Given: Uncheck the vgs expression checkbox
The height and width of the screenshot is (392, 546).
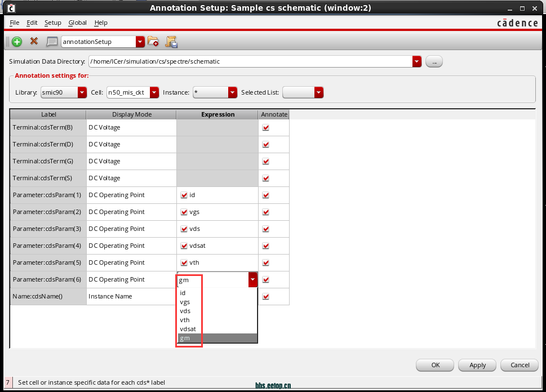Looking at the screenshot, I should pos(184,212).
